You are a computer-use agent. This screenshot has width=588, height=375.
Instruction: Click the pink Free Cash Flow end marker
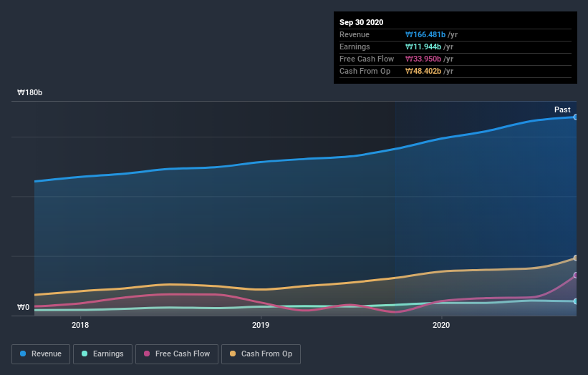[x=575, y=276]
